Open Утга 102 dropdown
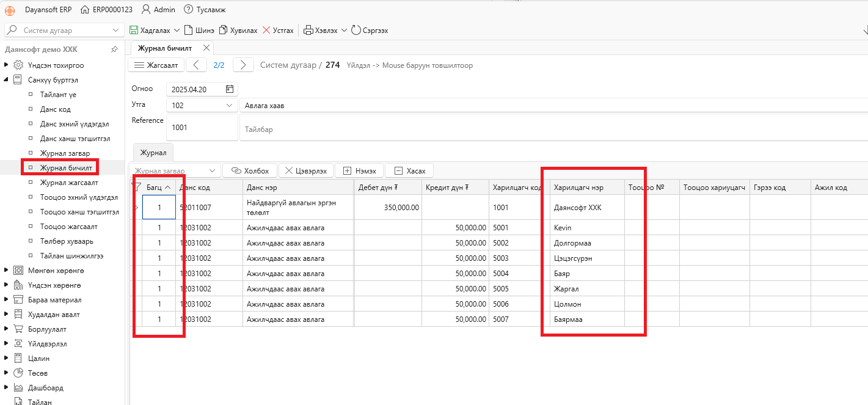 point(230,105)
